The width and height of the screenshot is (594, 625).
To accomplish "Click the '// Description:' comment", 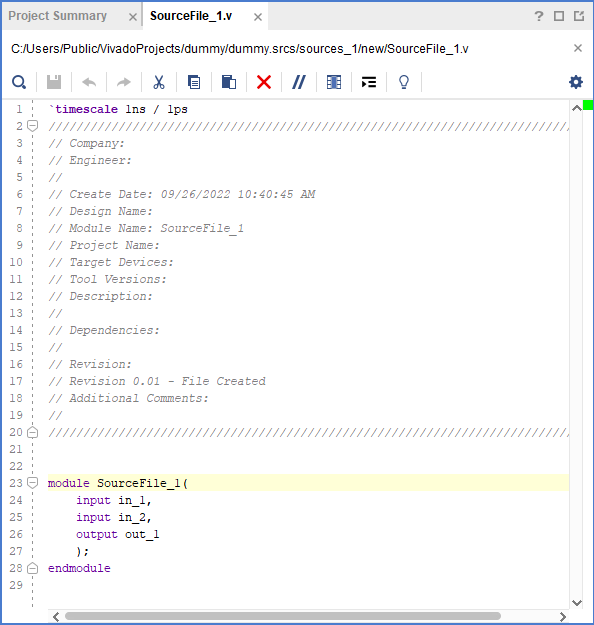I will [100, 297].
